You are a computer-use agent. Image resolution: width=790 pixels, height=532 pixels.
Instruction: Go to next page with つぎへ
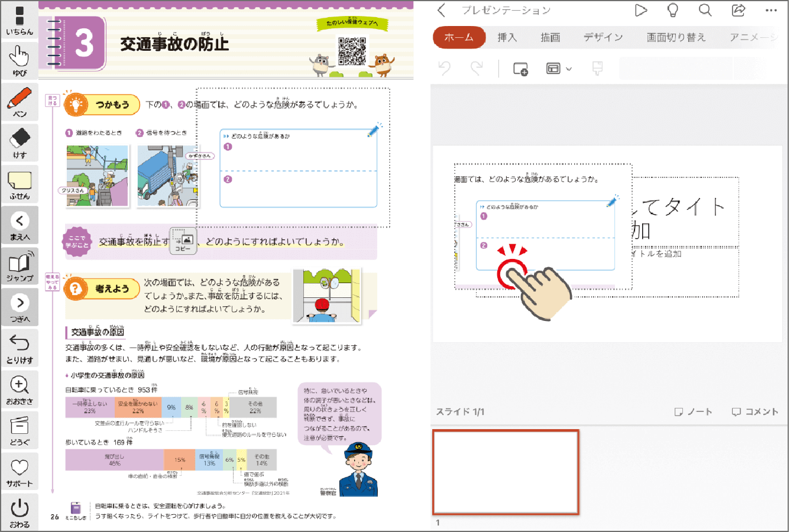tap(20, 307)
